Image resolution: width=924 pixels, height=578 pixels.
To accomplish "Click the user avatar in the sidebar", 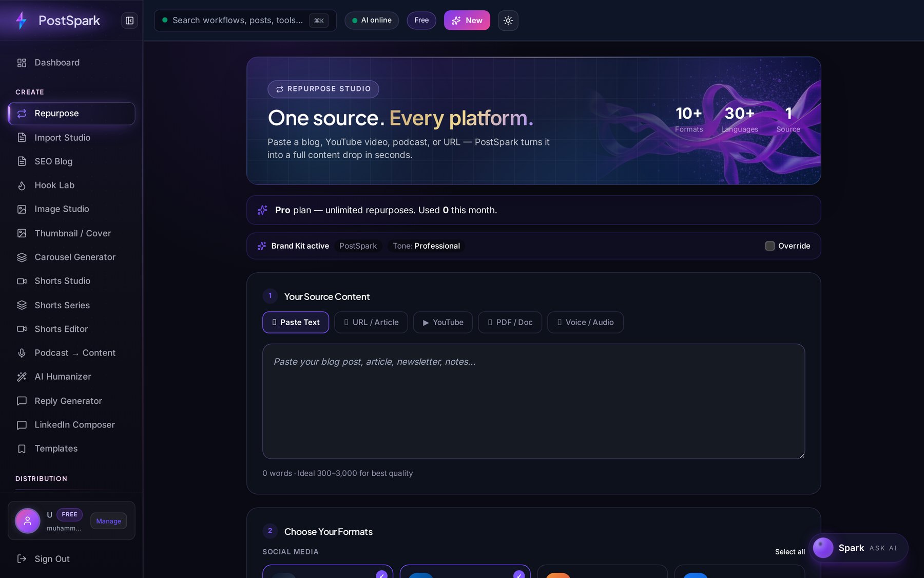I will (28, 521).
